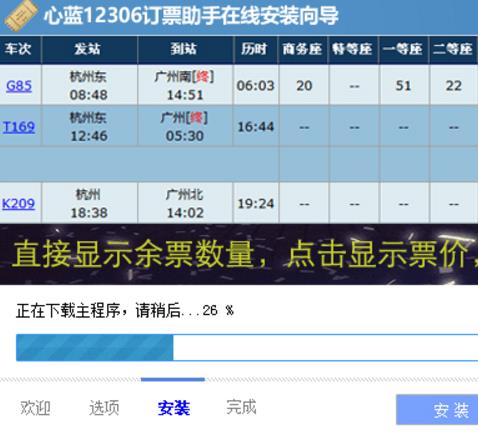Click the download status text 26%
The image size is (478, 433).
click(x=125, y=311)
